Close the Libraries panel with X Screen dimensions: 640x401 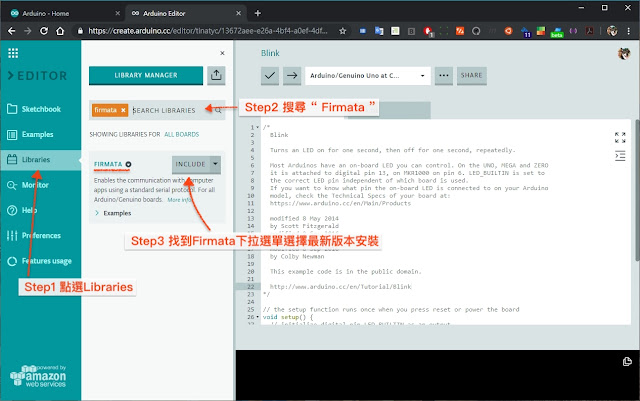pyautogui.click(x=222, y=53)
